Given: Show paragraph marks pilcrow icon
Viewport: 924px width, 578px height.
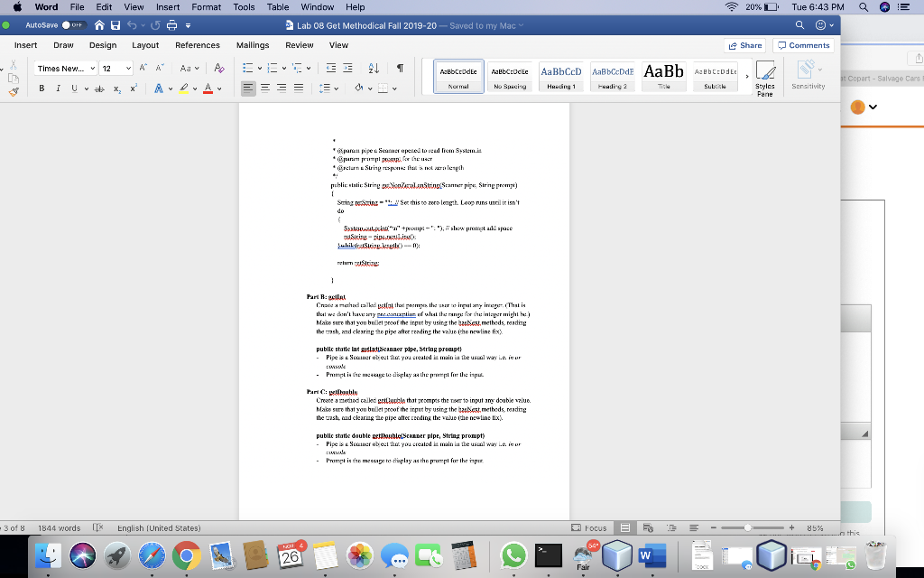Looking at the screenshot, I should click(x=400, y=69).
